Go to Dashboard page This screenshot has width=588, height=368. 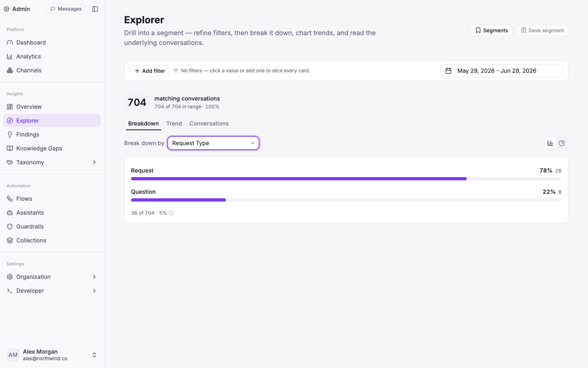pos(52,43)
